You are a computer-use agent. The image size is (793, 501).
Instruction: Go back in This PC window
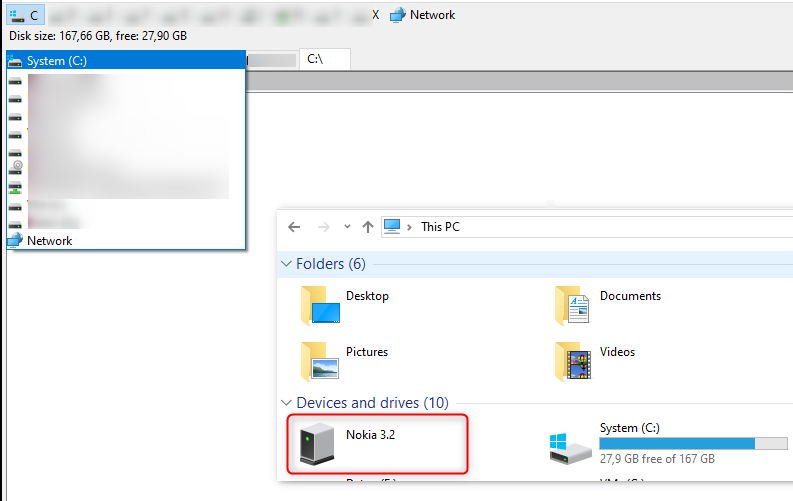[x=294, y=227]
